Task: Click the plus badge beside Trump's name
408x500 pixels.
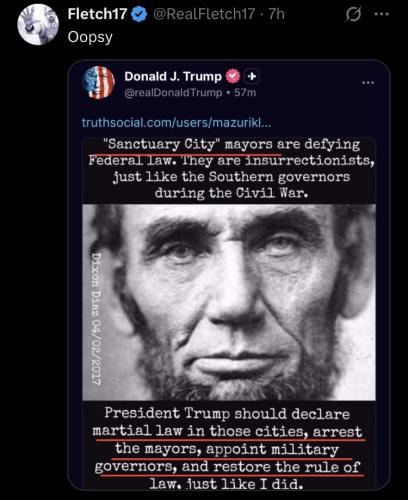Action: 252,76
